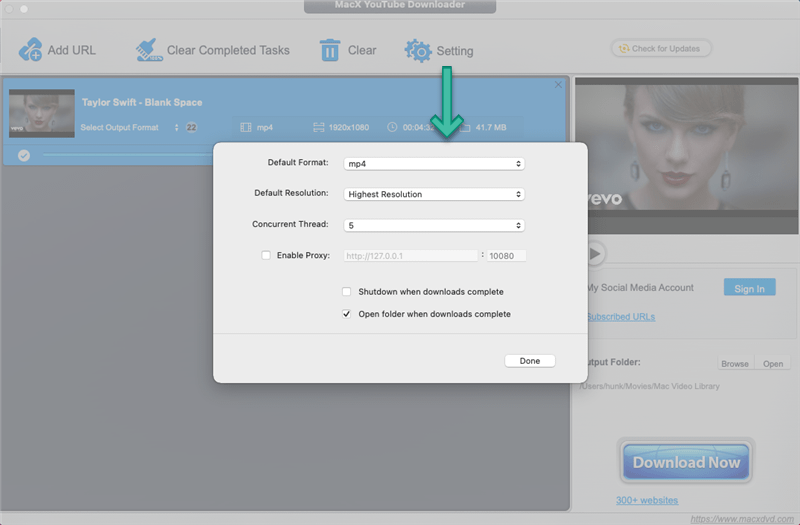Click the download progress bar of task

(x=129, y=155)
